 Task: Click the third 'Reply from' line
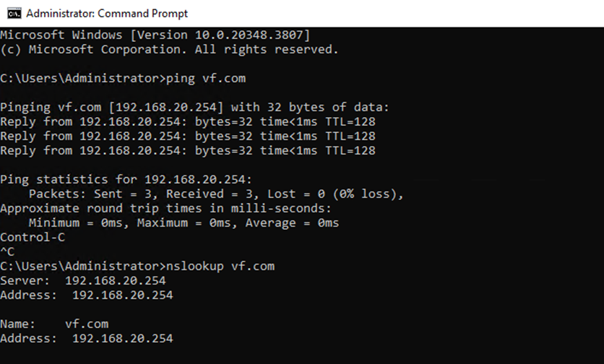tap(187, 151)
